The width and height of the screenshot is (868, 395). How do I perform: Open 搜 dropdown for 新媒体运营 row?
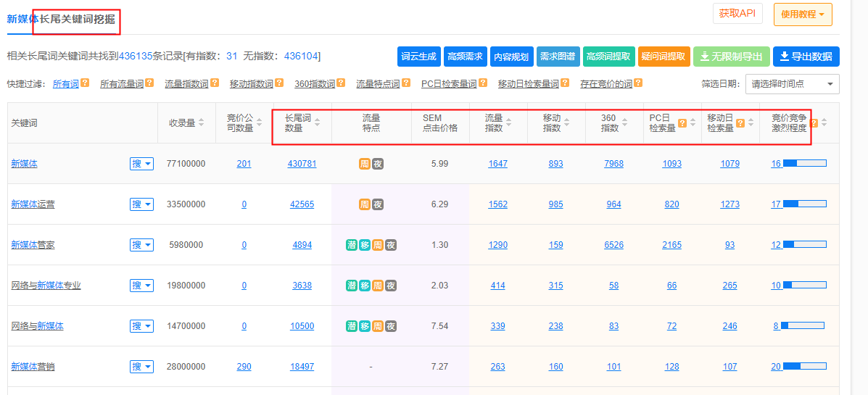[x=141, y=204]
